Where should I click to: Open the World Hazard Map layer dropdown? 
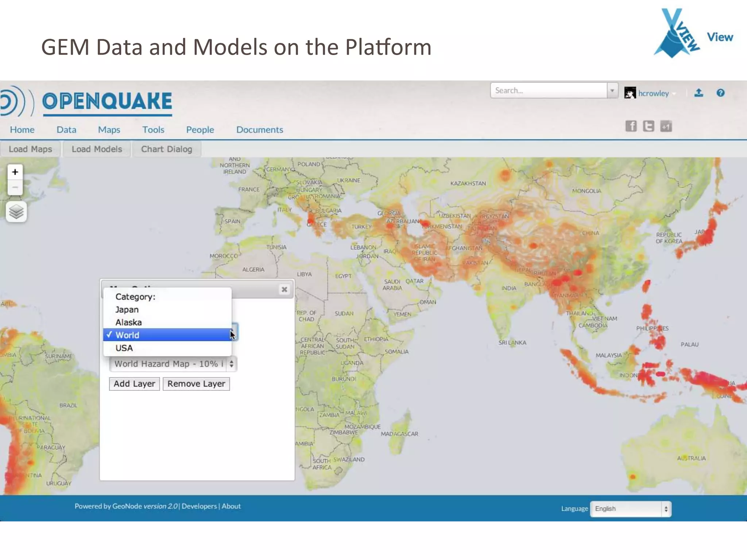173,364
